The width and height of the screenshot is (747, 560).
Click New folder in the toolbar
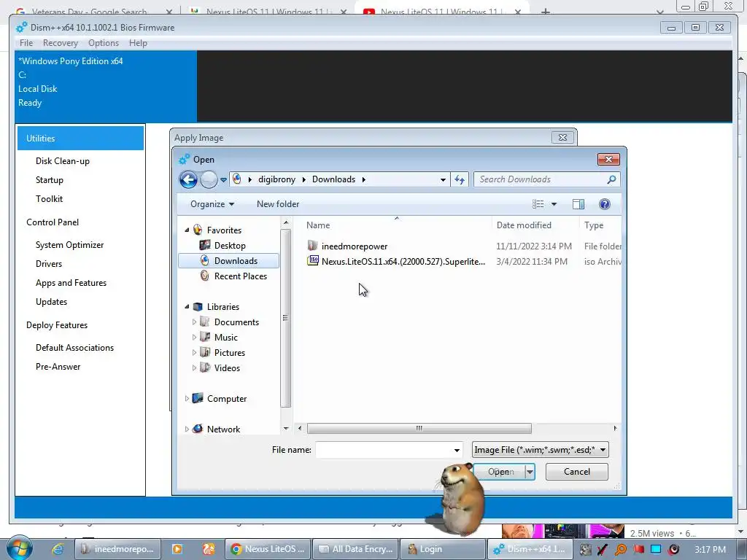[278, 204]
